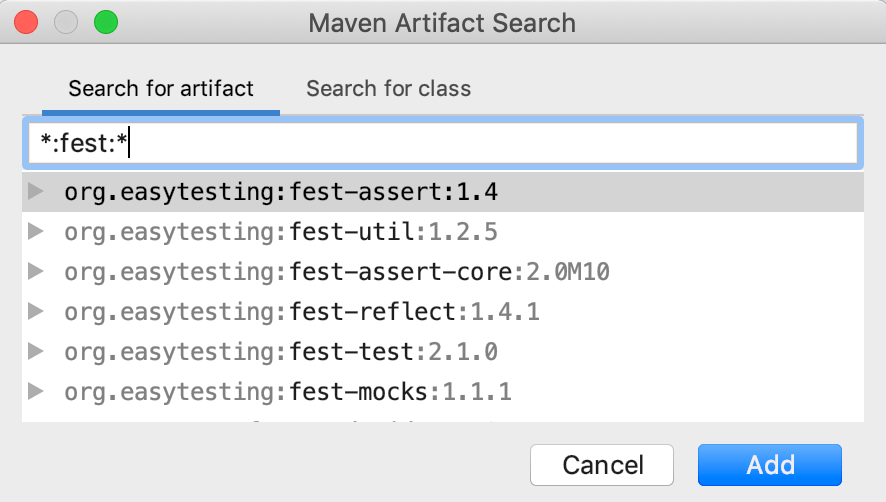Select org.easytesting:fest-util:1.2.5 in results
This screenshot has height=502, width=886.
(281, 232)
